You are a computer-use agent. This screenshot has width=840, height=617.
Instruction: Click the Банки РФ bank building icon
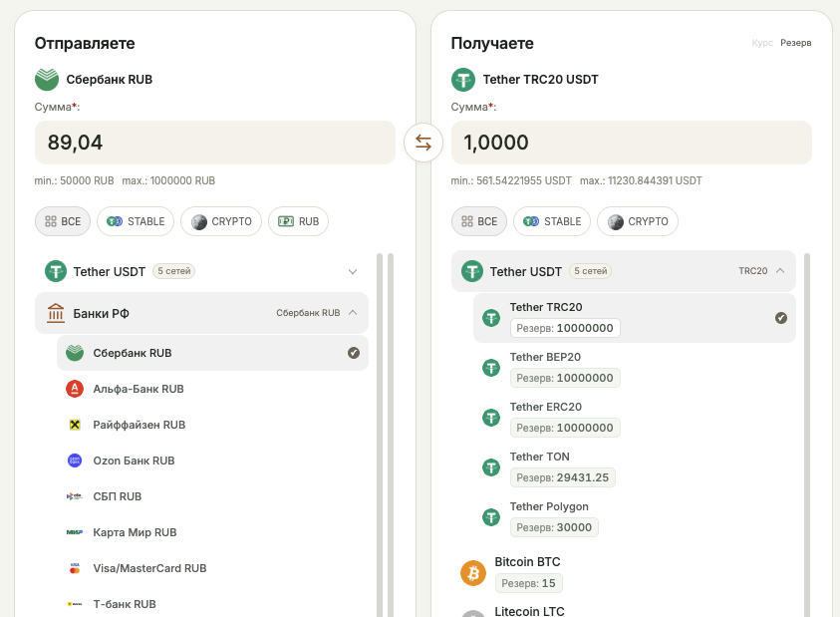tap(56, 313)
